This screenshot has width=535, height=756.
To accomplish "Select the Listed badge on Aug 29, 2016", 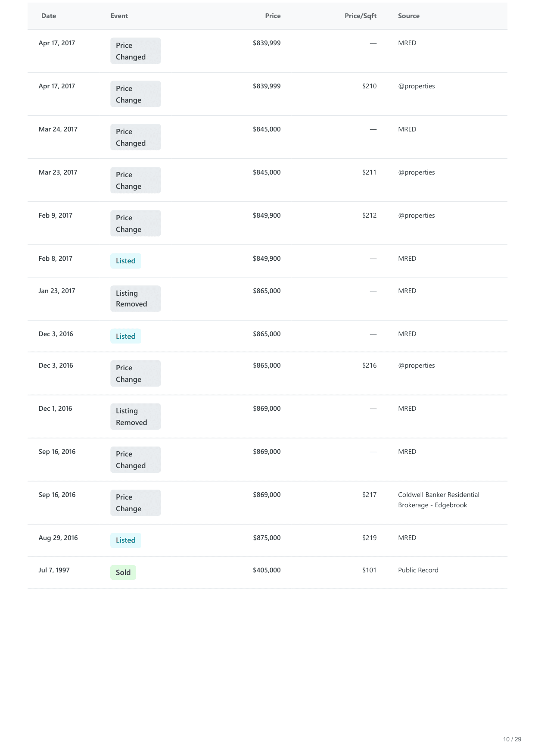I will click(125, 540).
